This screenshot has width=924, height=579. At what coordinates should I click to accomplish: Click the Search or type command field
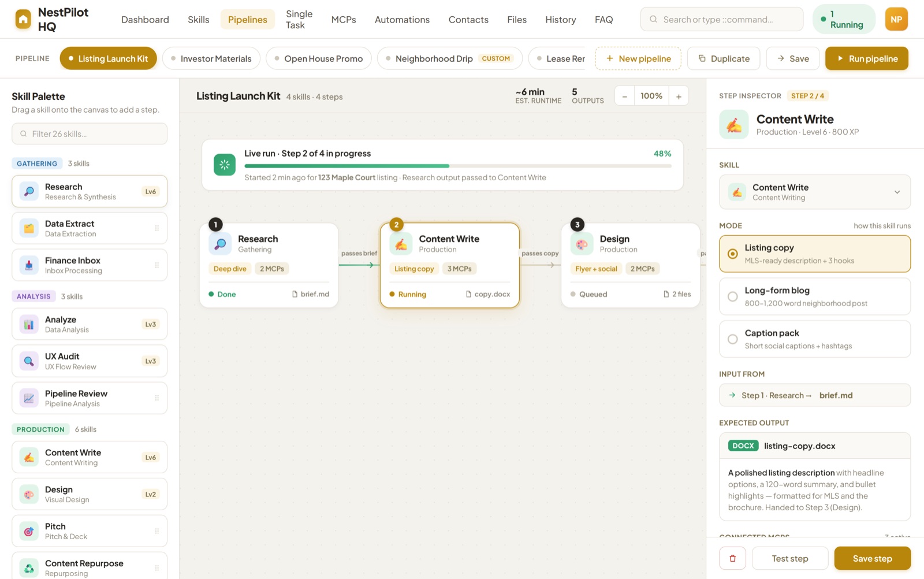click(722, 19)
